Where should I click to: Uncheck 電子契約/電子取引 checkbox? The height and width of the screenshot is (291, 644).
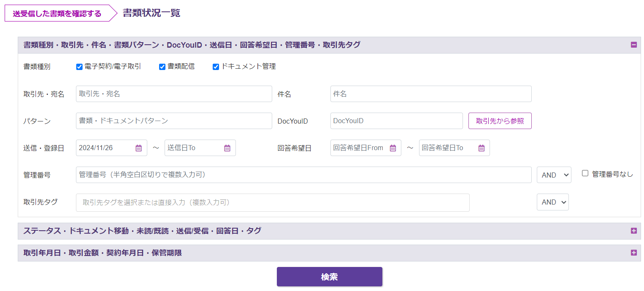pos(79,67)
